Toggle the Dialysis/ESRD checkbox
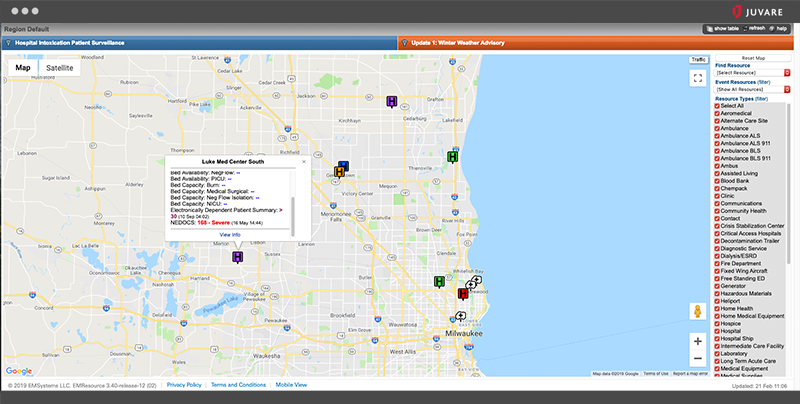Image resolution: width=800 pixels, height=404 pixels. pos(717,256)
